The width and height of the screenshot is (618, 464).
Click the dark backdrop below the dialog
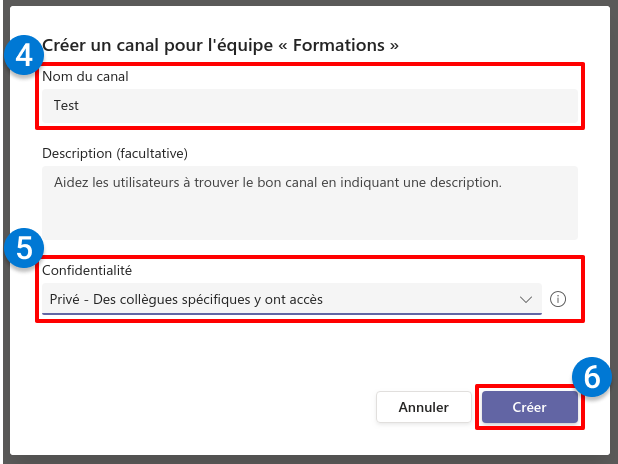(x=300, y=459)
